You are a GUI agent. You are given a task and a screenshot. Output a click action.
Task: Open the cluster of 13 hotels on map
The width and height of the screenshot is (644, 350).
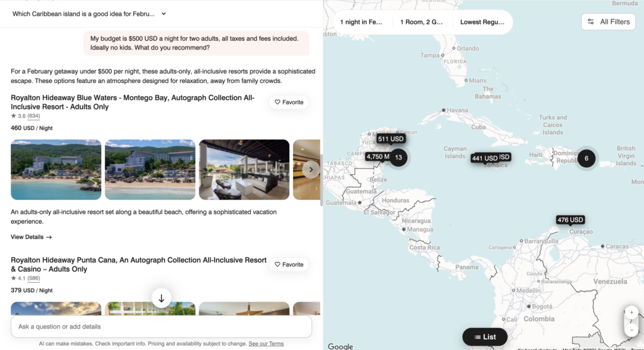(398, 157)
